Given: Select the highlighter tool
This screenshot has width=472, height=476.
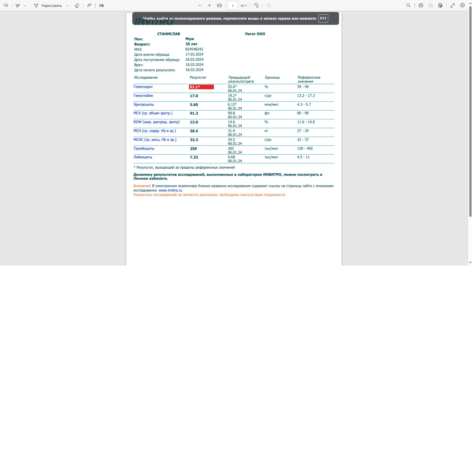Looking at the screenshot, I should click(x=18, y=5).
